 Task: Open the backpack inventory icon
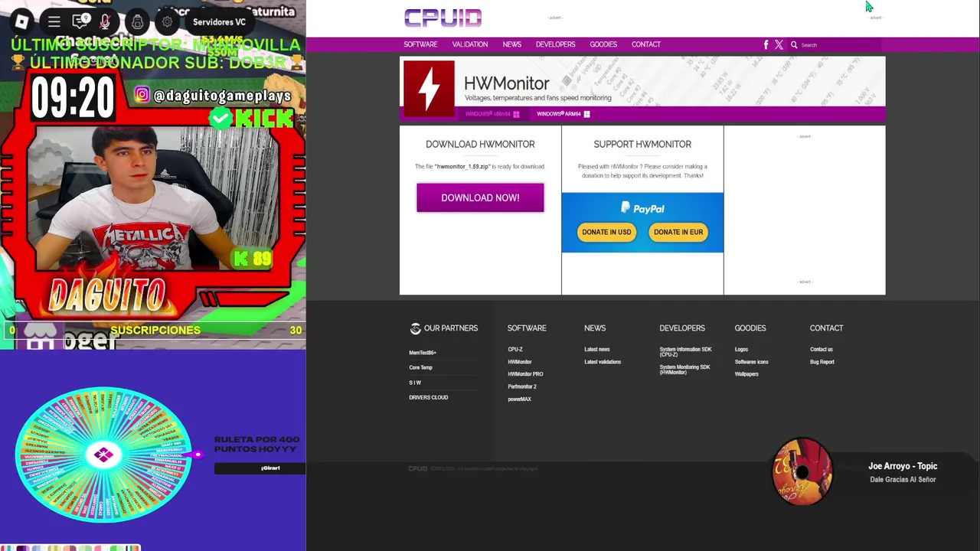click(137, 21)
